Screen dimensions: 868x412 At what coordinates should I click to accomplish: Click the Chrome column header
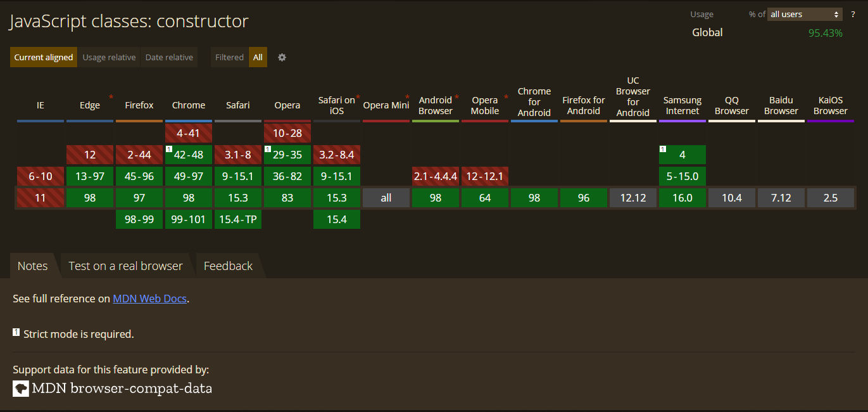(189, 105)
